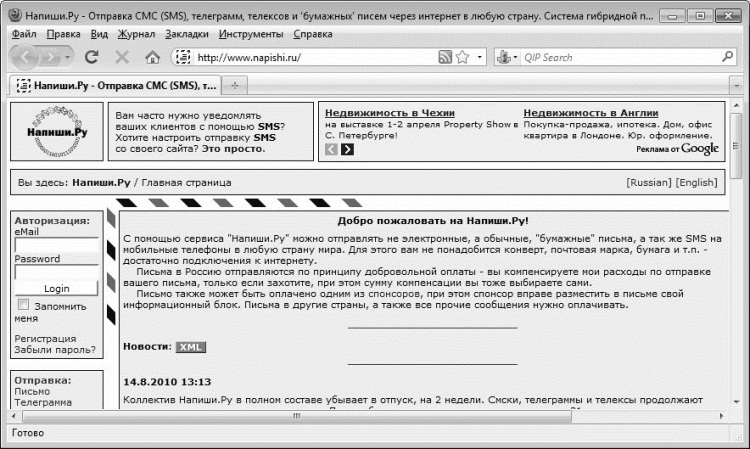Screen dimensions: 750x449
Task: Open the Забыли пароль? link
Action: tap(55, 350)
